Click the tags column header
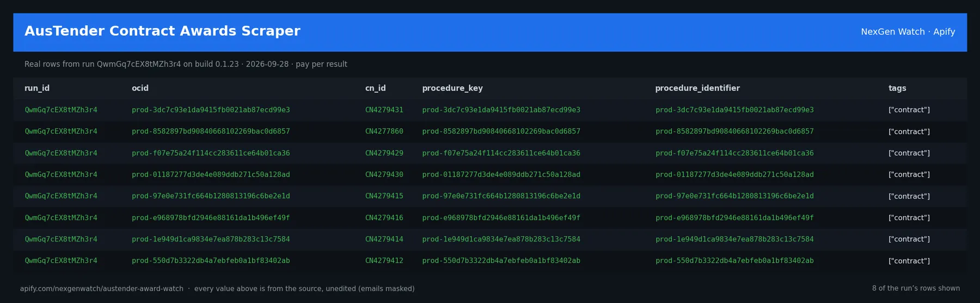This screenshot has width=980, height=303. 897,88
